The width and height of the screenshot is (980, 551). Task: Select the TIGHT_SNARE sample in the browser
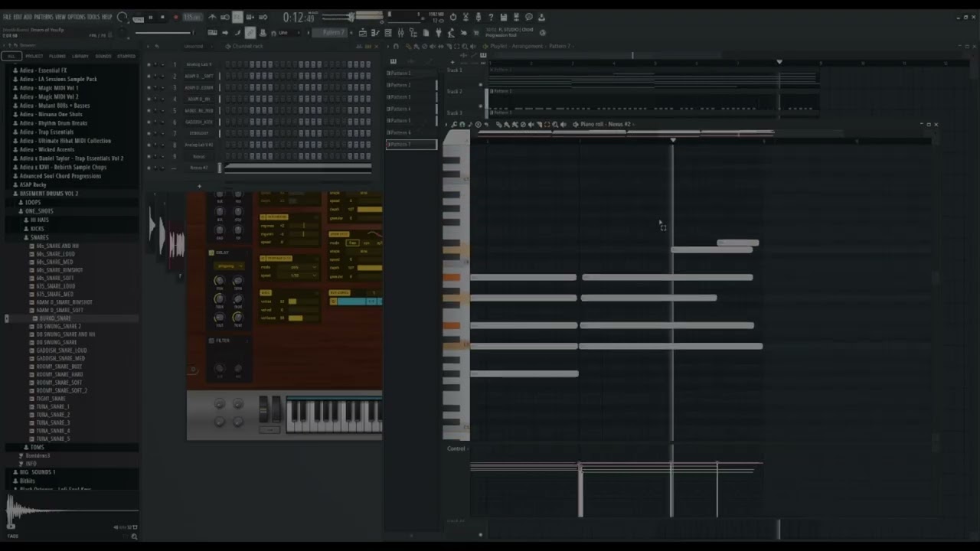[x=51, y=399]
